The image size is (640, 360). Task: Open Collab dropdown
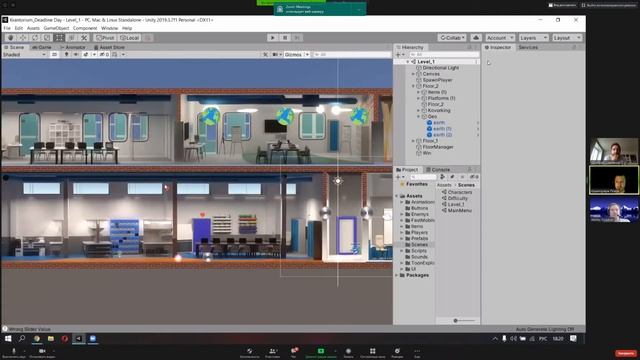[x=452, y=38]
